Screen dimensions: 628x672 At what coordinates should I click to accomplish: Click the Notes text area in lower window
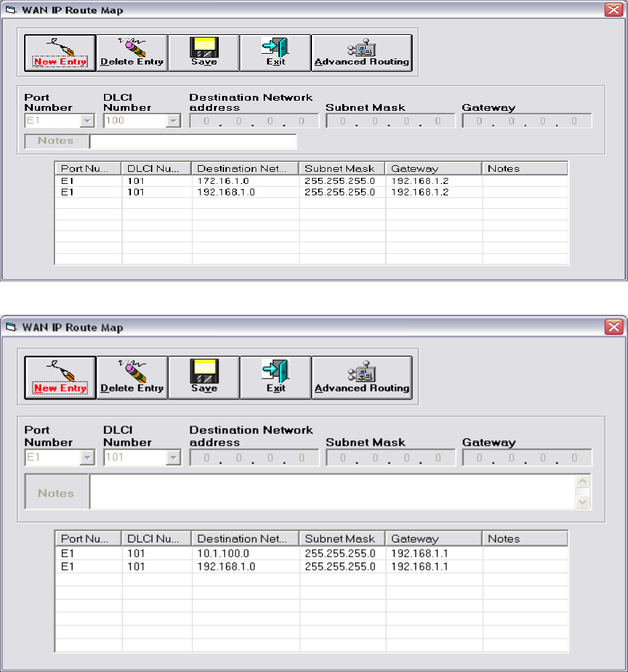click(332, 491)
